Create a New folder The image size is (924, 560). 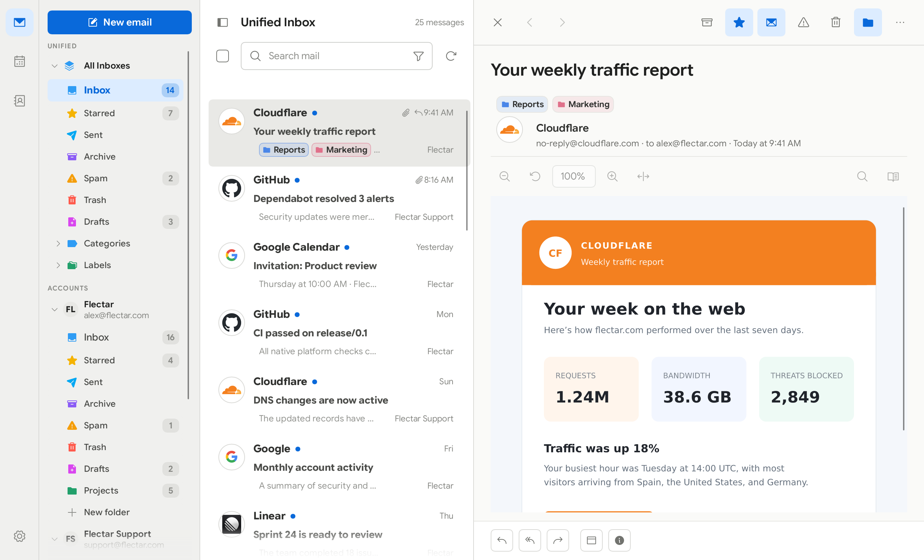115,512
